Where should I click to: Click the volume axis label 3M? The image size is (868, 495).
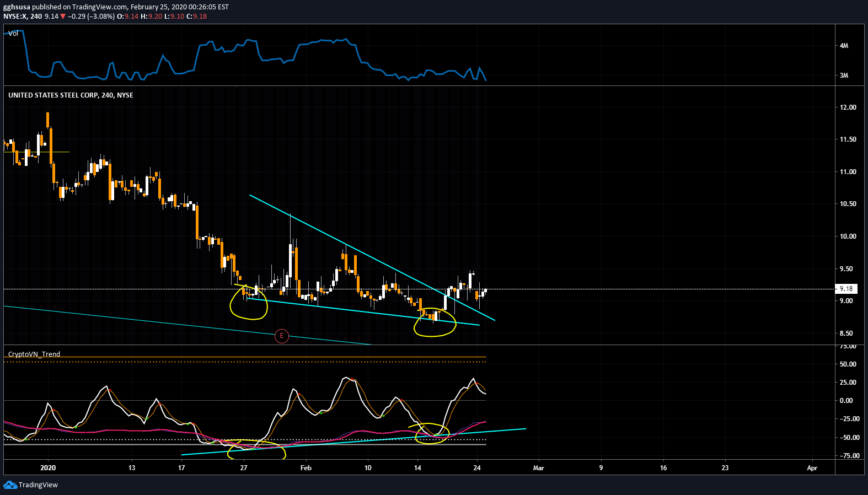pos(844,76)
